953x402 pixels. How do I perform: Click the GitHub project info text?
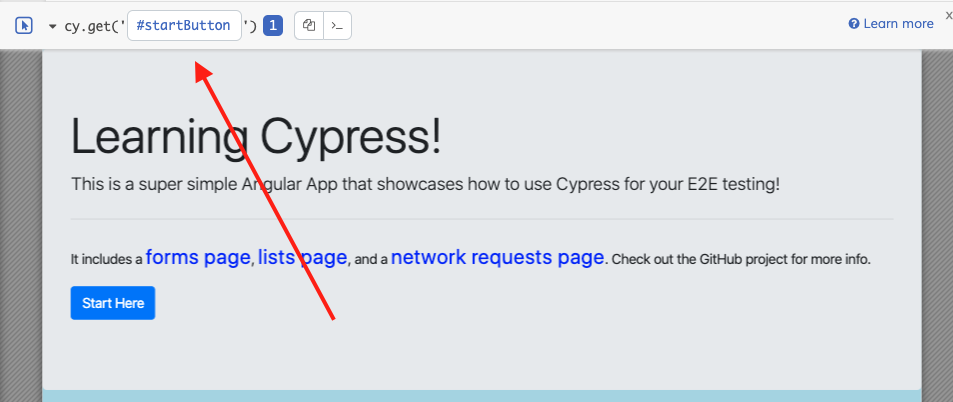740,259
